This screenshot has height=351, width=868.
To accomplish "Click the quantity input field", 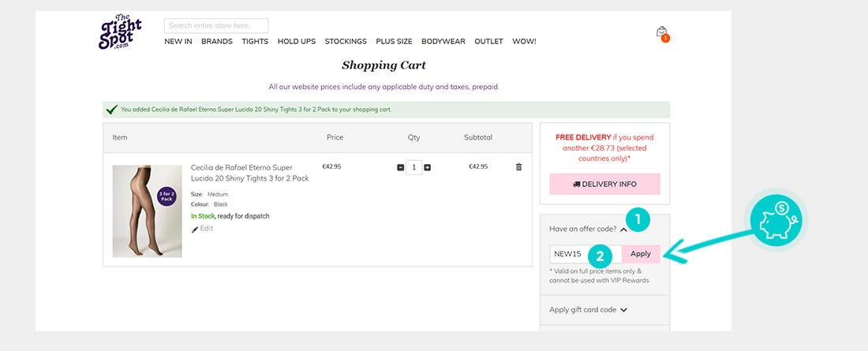I will 414,167.
